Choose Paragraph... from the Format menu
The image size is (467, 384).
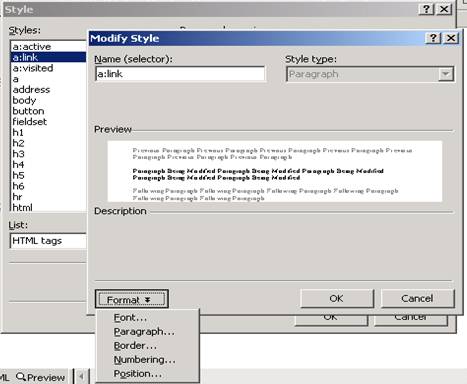[144, 332]
